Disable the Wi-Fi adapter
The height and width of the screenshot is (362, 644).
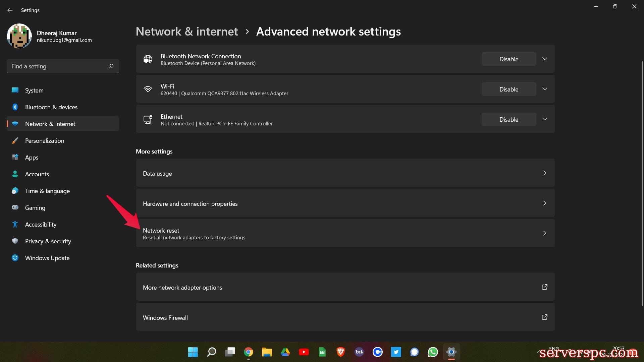508,89
